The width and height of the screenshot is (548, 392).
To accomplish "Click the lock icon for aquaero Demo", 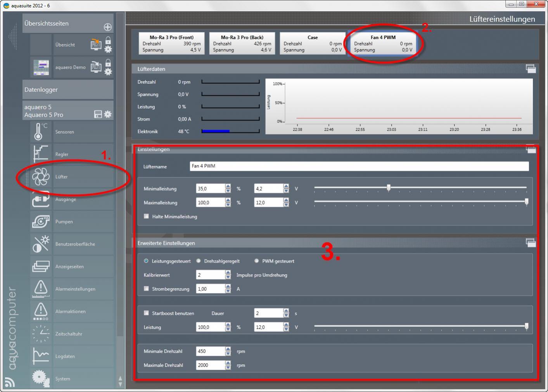I will [x=108, y=63].
